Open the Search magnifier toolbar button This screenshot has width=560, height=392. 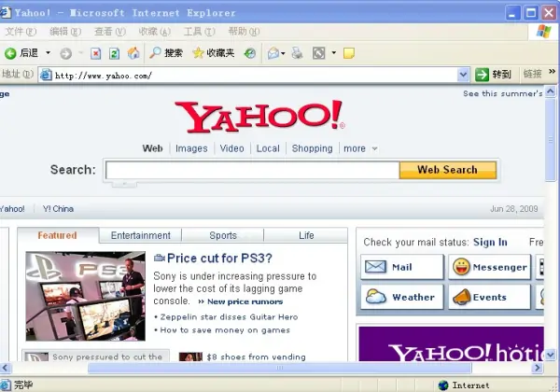click(x=166, y=53)
